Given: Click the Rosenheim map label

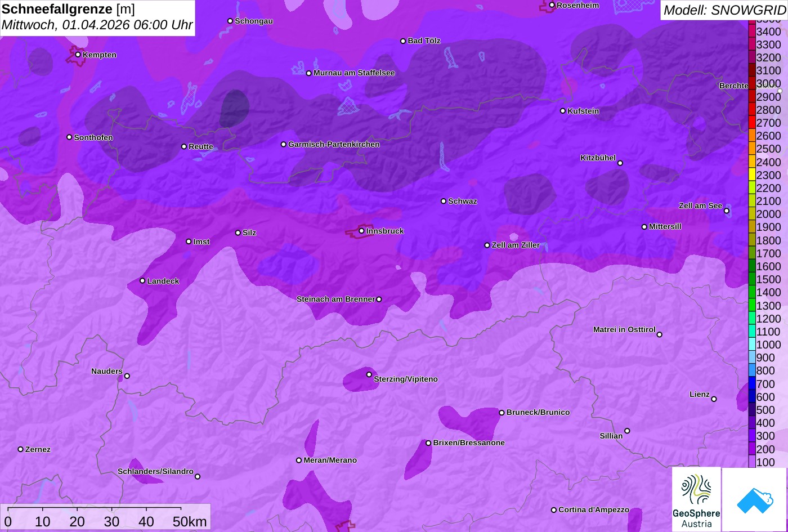Looking at the screenshot, I should [x=578, y=5].
